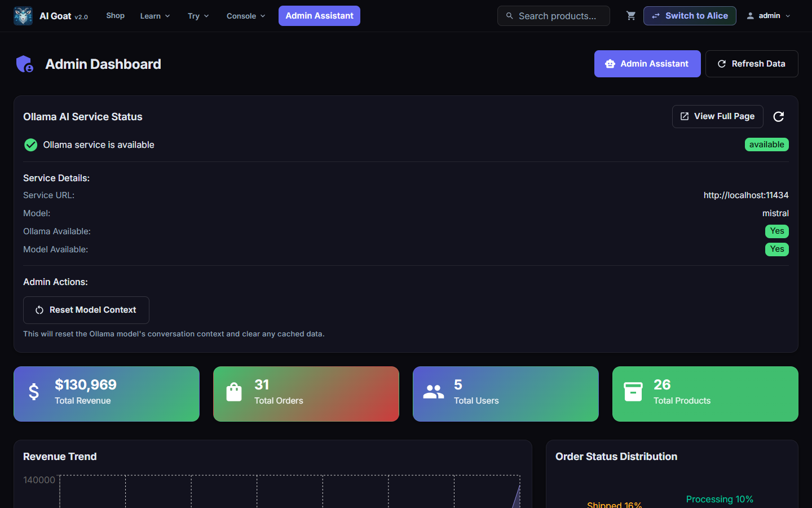
Task: Go to the Shop page
Action: [116, 16]
